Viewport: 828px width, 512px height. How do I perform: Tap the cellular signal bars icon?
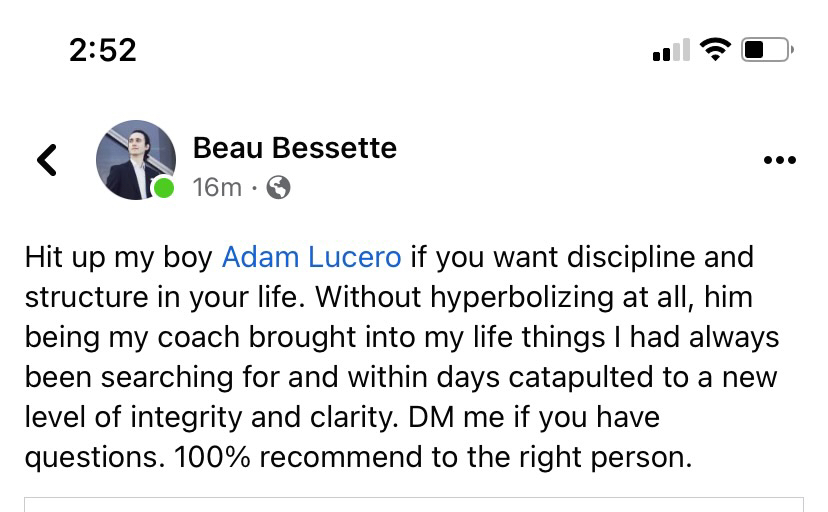coord(670,49)
